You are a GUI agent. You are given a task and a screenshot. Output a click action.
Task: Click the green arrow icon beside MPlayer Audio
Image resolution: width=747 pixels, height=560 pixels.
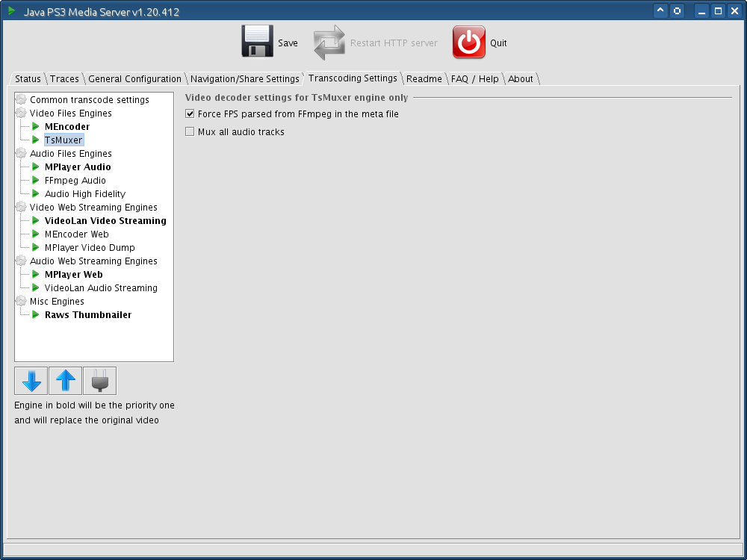tap(36, 167)
